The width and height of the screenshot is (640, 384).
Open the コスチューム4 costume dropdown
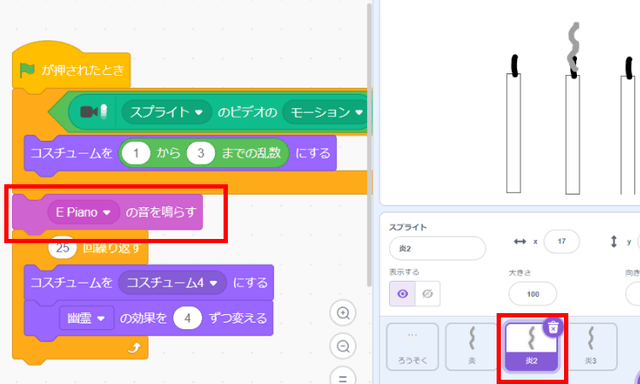(x=172, y=283)
